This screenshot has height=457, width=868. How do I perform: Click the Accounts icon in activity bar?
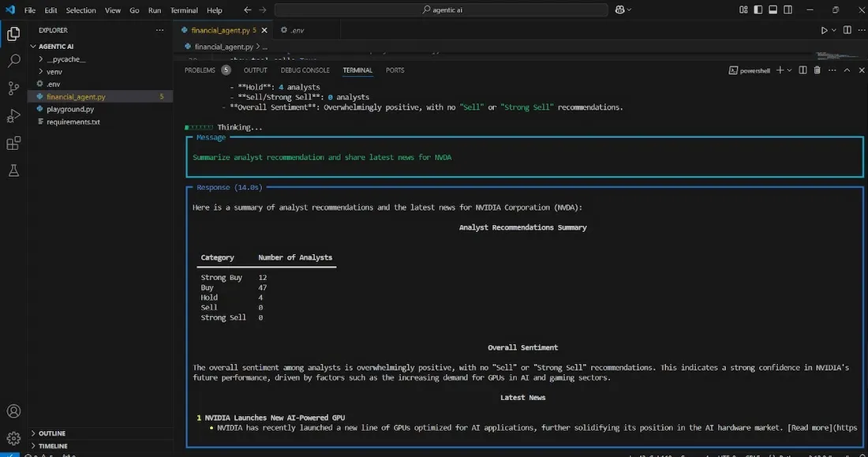(13, 411)
